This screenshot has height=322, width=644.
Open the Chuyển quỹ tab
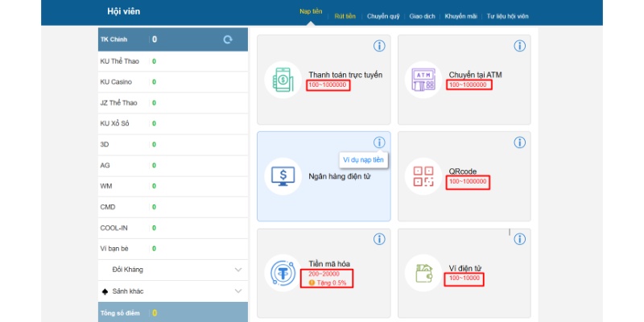[x=383, y=16]
